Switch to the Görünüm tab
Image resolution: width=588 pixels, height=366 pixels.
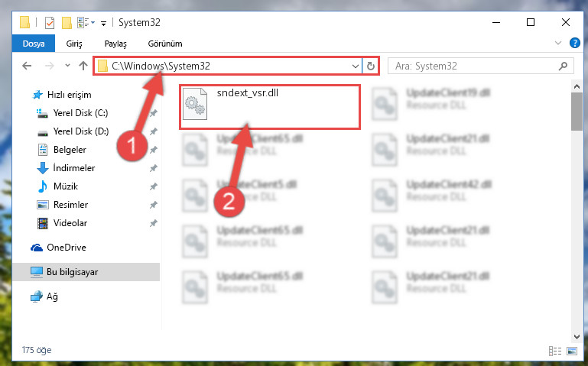pos(165,44)
